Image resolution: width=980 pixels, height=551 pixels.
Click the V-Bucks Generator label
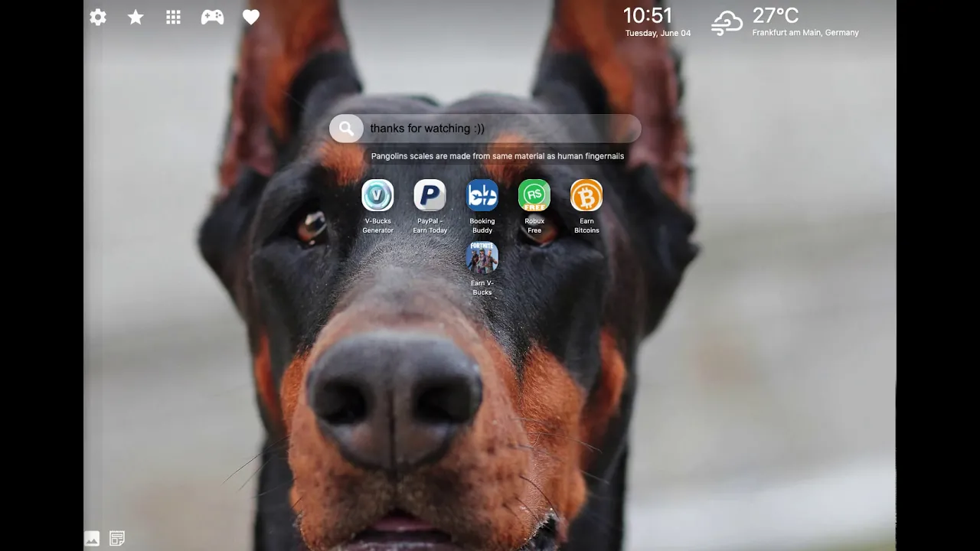tap(377, 226)
